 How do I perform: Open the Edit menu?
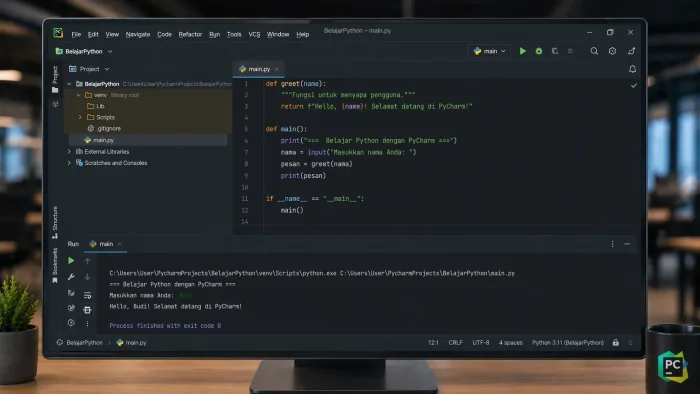coord(93,34)
